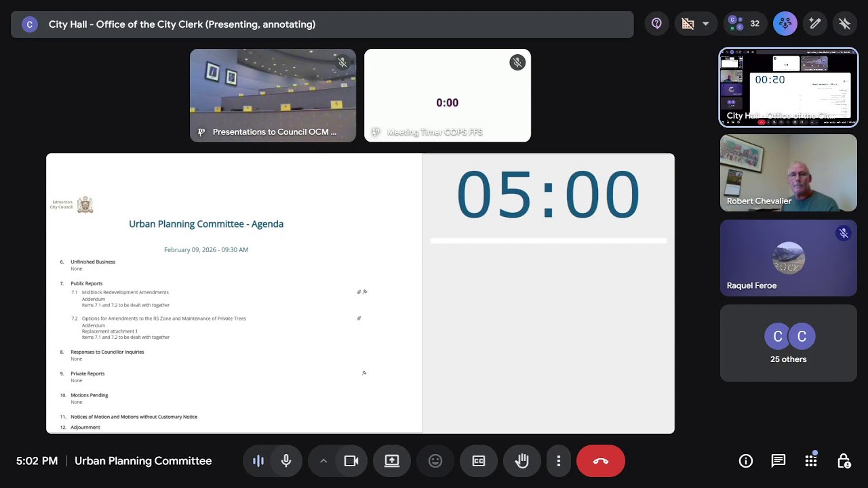The image size is (868, 488).
Task: Click 'Motions Pending' agenda heading
Action: [90, 395]
